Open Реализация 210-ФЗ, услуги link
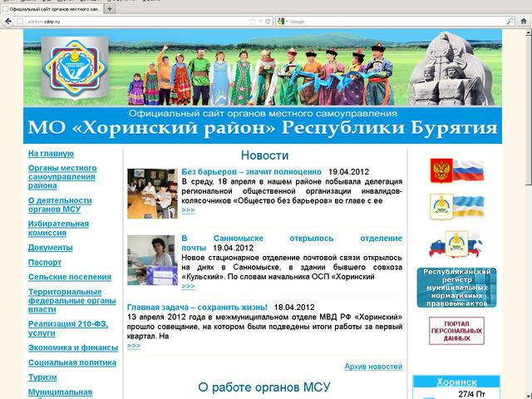The width and height of the screenshot is (532, 399). click(x=68, y=328)
